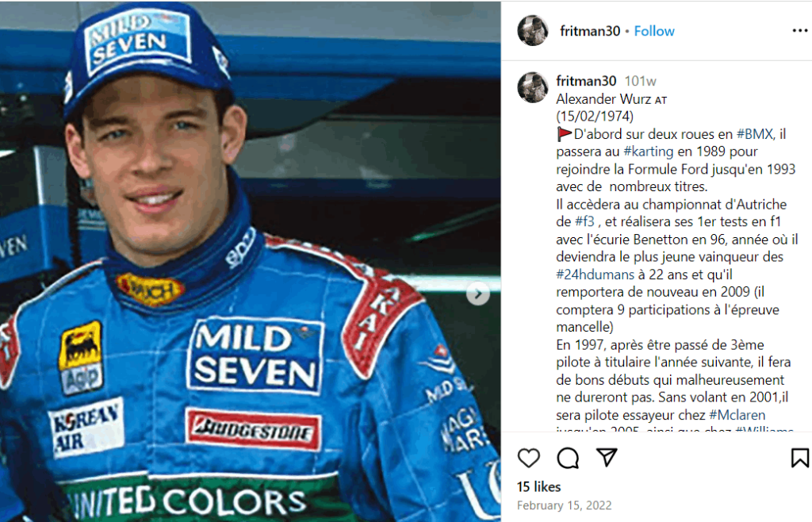Advance to the next photo with the arrow

[x=477, y=294]
